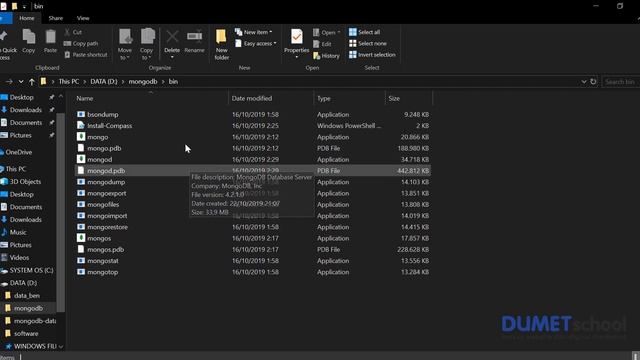Open Videos folder in sidebar
Image resolution: width=640 pixels, height=360 pixels.
coord(19,258)
